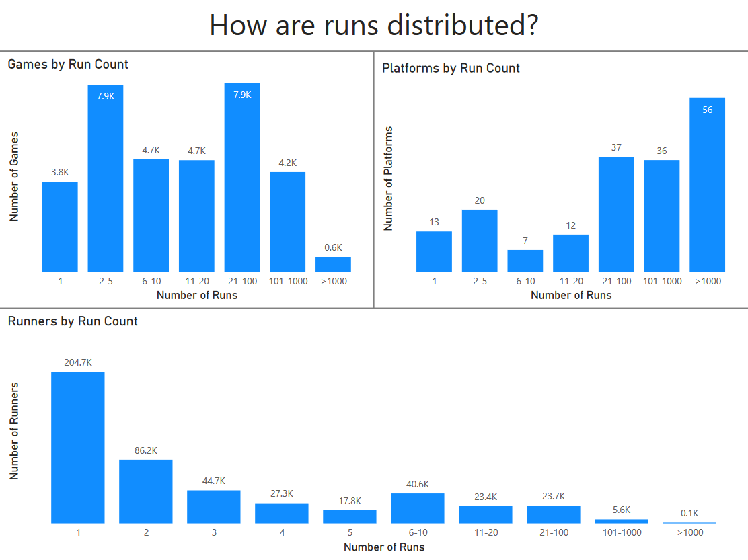Screen dimensions: 748x560
Task: Click the 3.8K bar in Games by Run Count
Action: point(60,225)
